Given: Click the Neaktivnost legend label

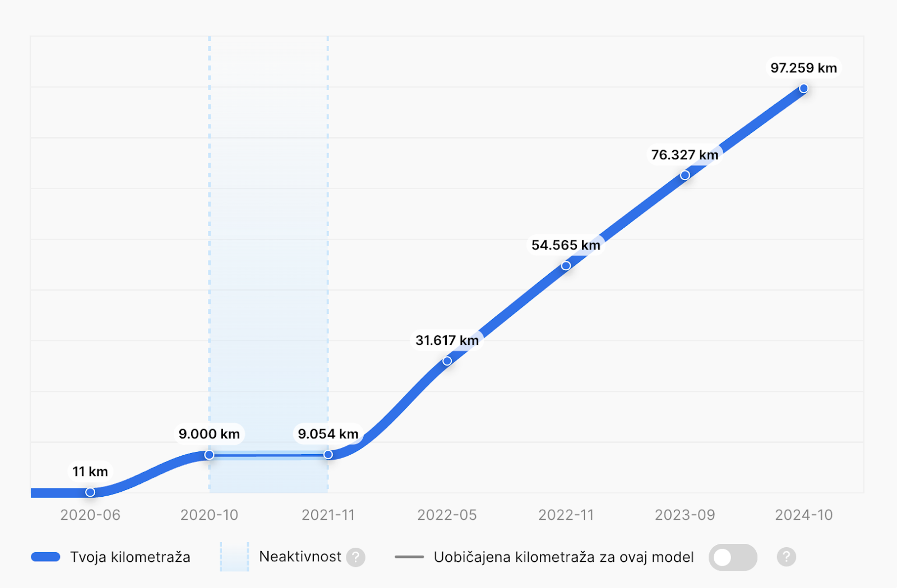Looking at the screenshot, I should pos(300,557).
